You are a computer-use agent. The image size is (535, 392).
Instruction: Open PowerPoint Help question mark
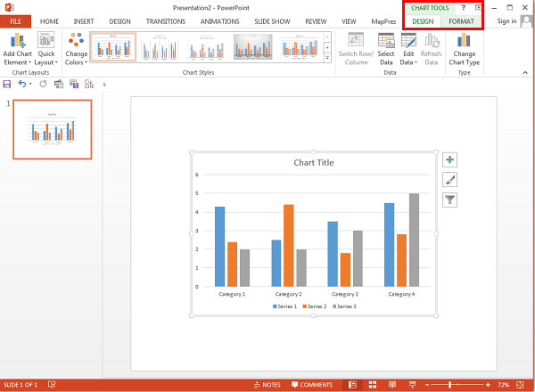pyautogui.click(x=464, y=7)
